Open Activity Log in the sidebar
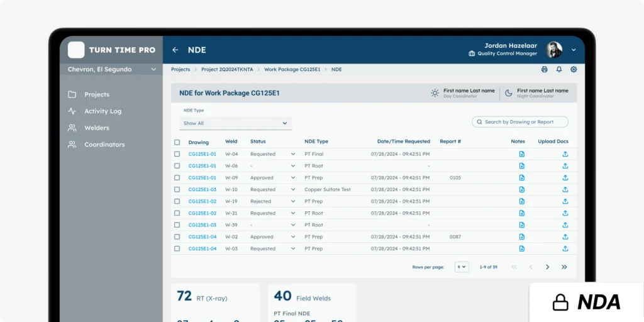The width and height of the screenshot is (644, 322). 103,111
